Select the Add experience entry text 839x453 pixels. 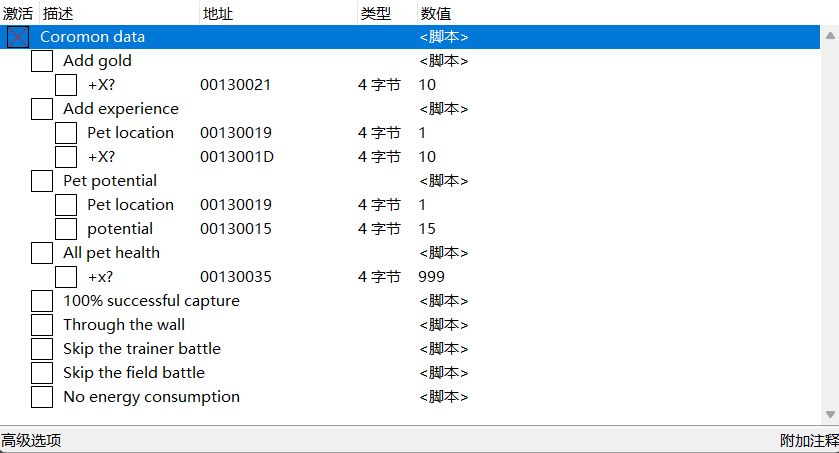click(121, 109)
